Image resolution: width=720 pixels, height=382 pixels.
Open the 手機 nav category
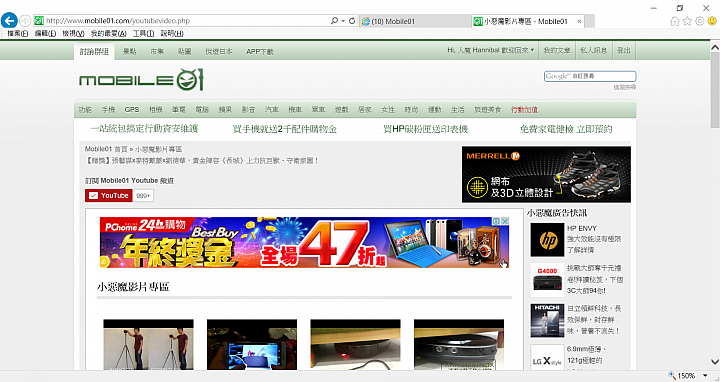click(108, 110)
